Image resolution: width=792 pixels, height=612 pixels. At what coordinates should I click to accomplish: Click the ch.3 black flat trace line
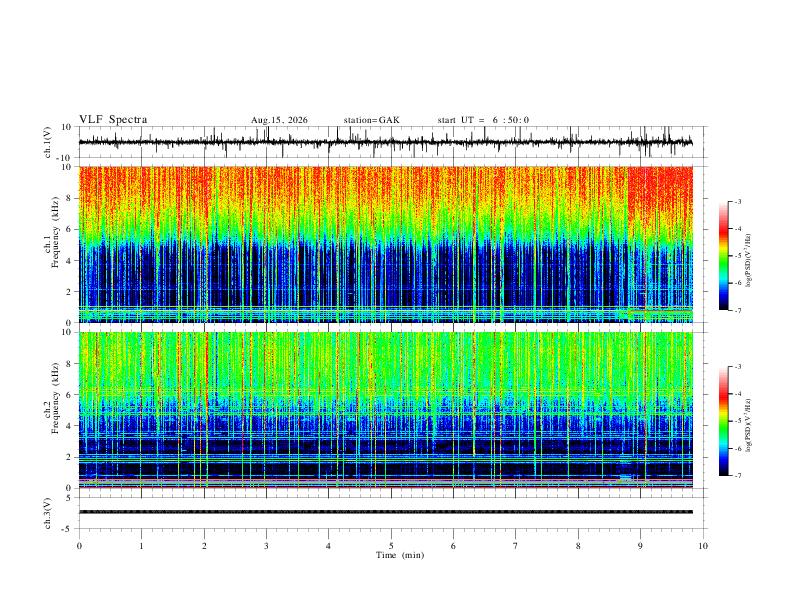click(x=385, y=512)
